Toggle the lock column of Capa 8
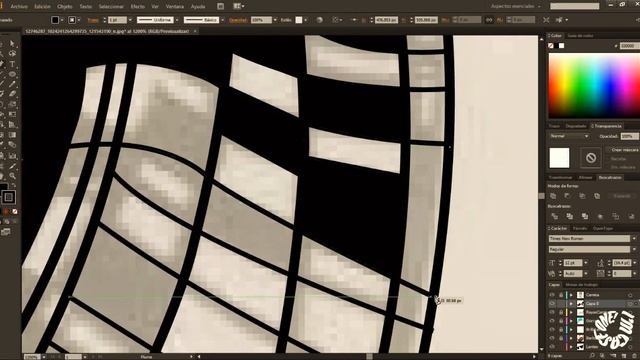Screen dimensions: 640x360 click(x=560, y=304)
